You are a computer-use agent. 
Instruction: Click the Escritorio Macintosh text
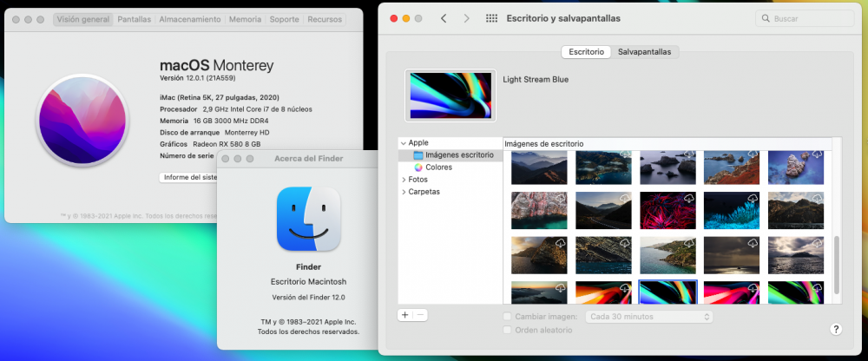pyautogui.click(x=308, y=281)
